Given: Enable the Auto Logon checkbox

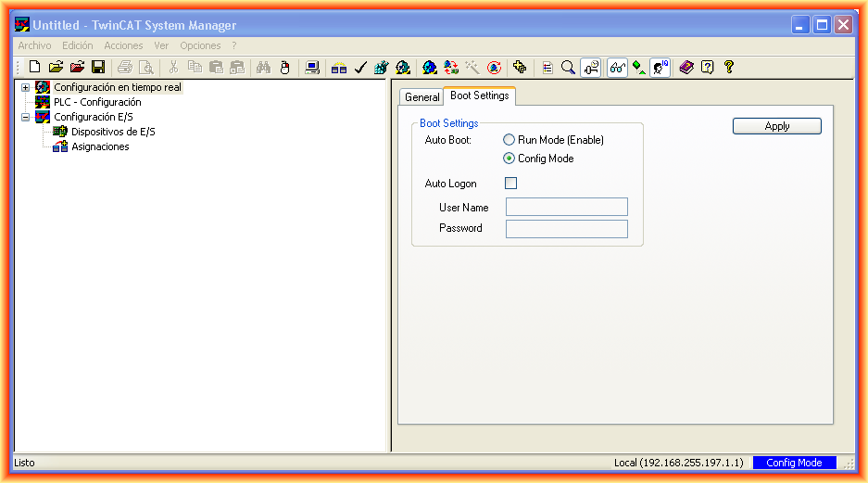Looking at the screenshot, I should pos(510,184).
